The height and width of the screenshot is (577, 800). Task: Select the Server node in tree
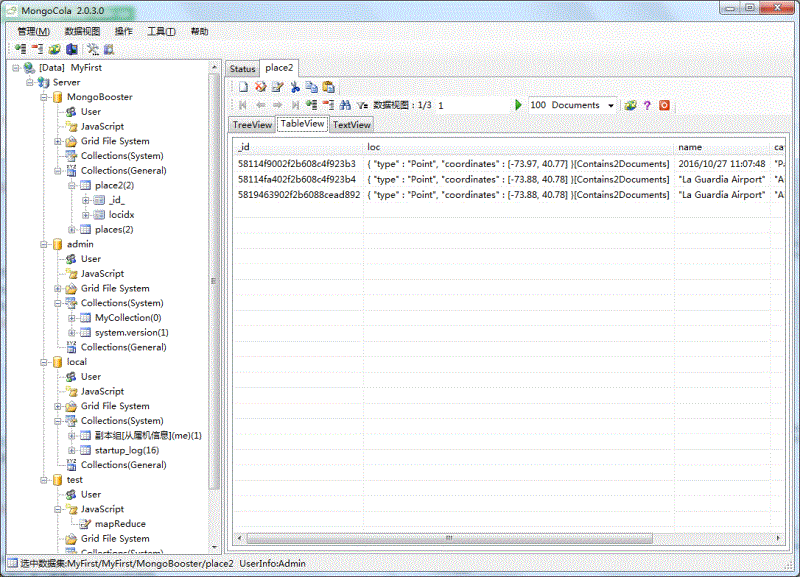click(66, 83)
